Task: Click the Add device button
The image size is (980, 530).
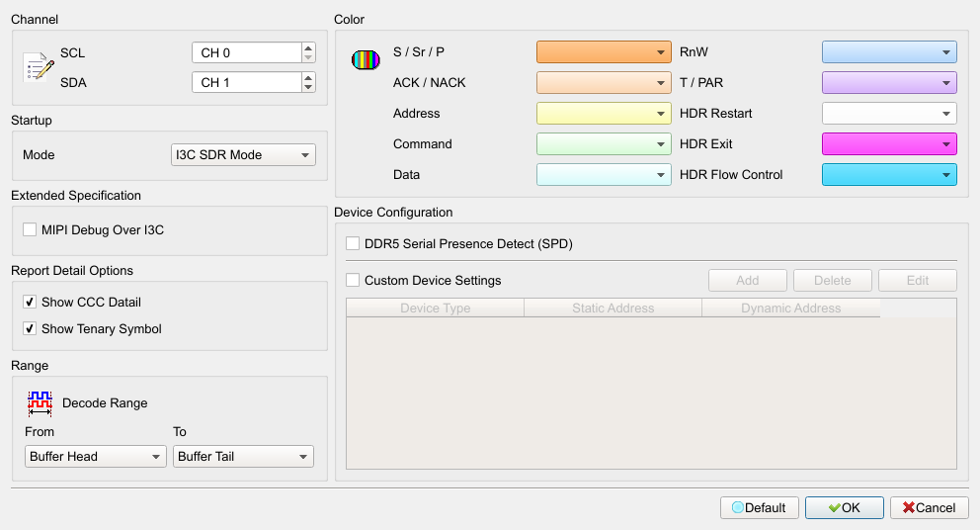Action: tap(748, 281)
